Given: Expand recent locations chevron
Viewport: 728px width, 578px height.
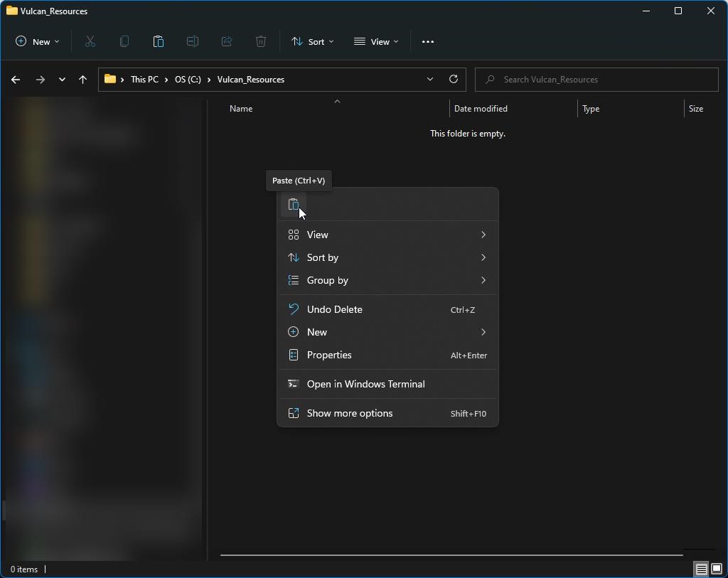Looking at the screenshot, I should (62, 80).
